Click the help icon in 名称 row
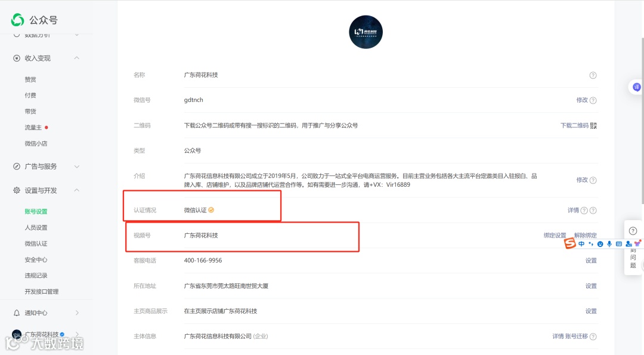Viewport: 644px width, 355px height. (x=593, y=75)
